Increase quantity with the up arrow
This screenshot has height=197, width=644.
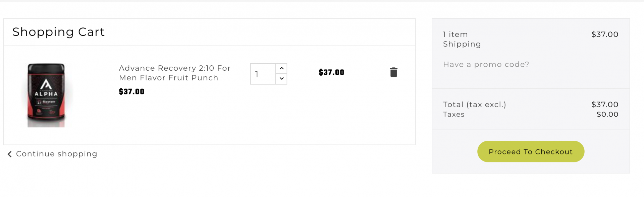(x=281, y=68)
